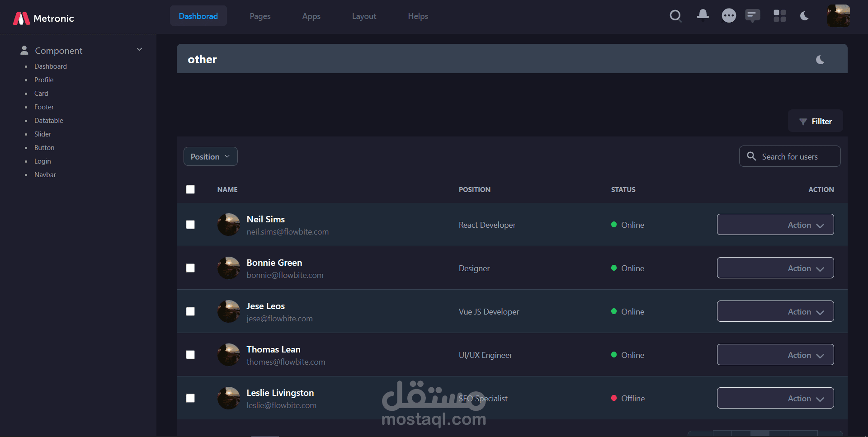This screenshot has height=437, width=868.
Task: Open search with the top magnifier icon
Action: coord(675,16)
